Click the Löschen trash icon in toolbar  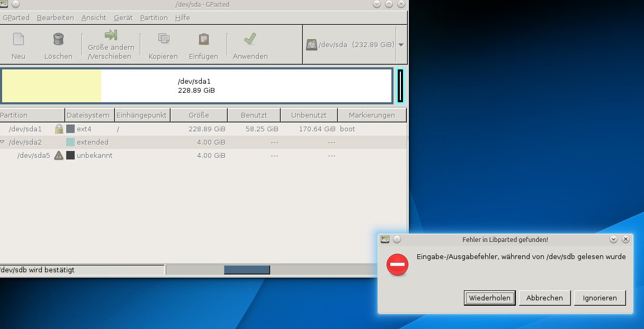click(x=58, y=39)
